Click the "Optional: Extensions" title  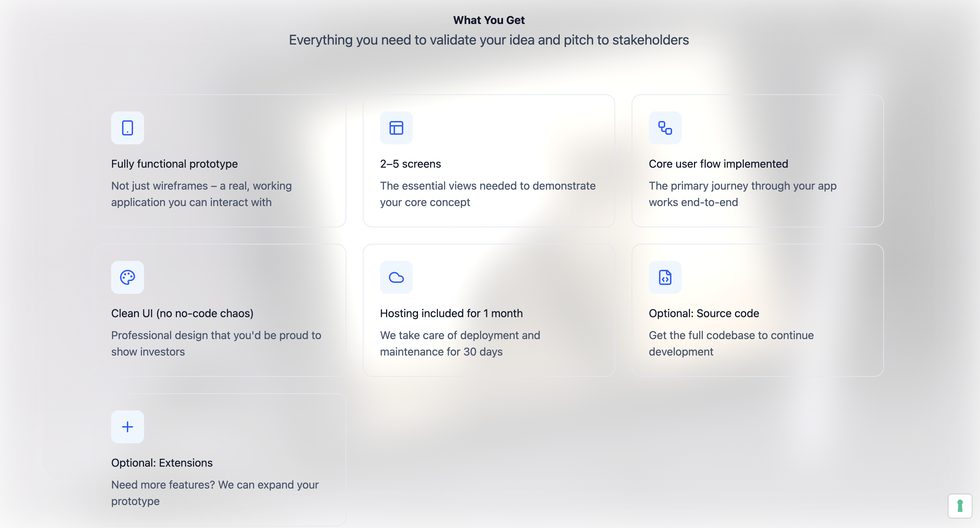tap(162, 463)
